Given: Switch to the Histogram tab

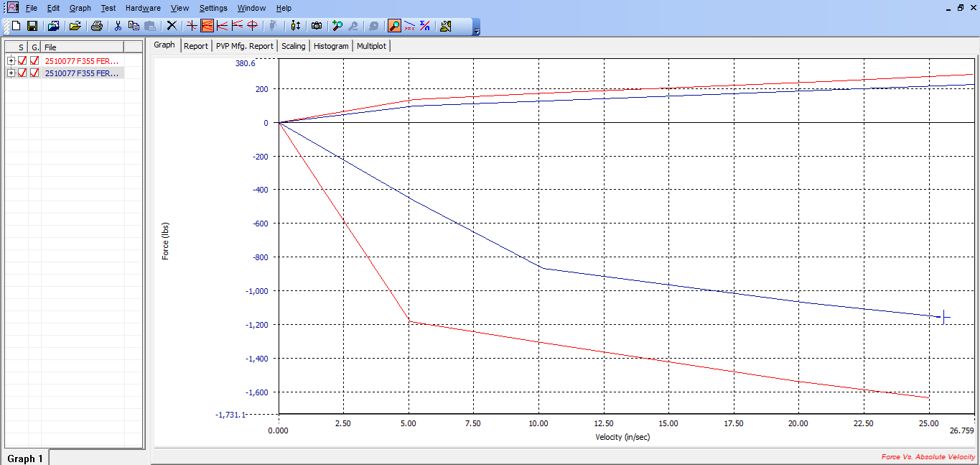Looking at the screenshot, I should point(331,46).
